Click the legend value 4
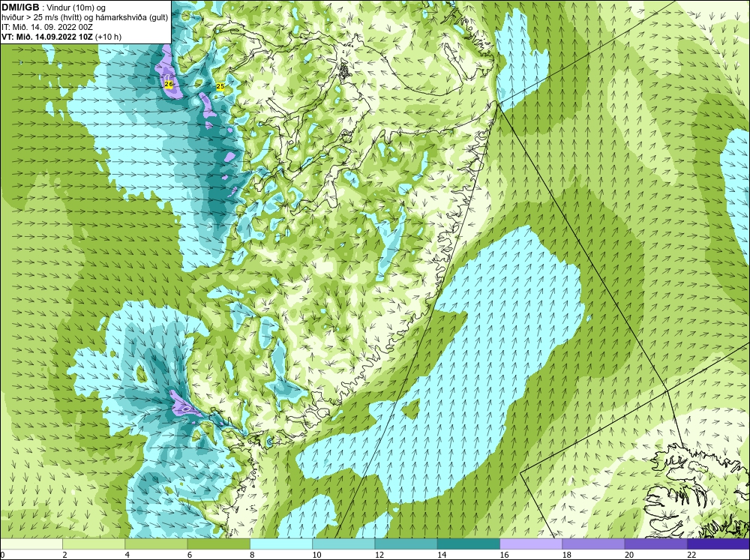The height and width of the screenshot is (560, 750). (127, 555)
